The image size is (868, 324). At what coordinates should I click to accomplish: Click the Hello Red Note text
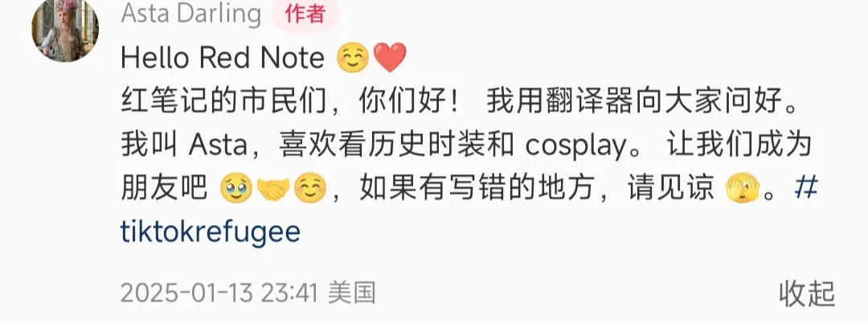[x=223, y=58]
